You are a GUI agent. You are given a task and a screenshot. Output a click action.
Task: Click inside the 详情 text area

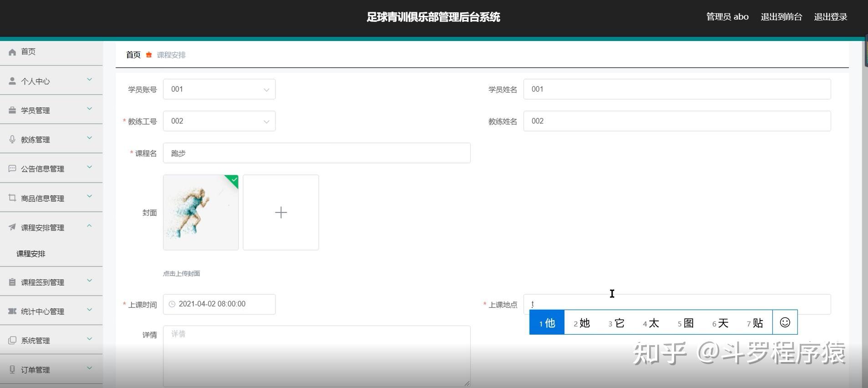coord(317,356)
